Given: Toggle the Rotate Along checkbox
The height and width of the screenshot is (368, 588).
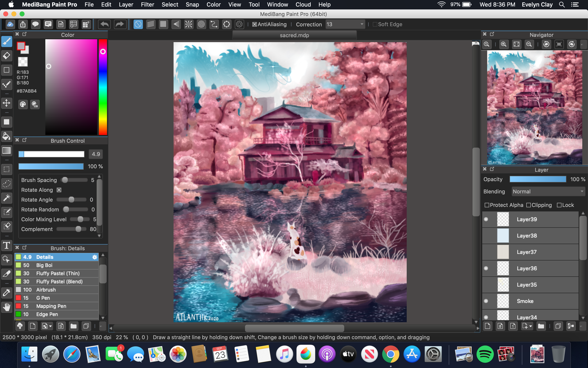Looking at the screenshot, I should point(59,190).
